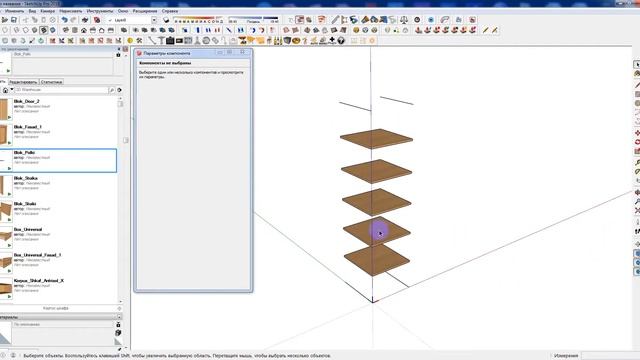This screenshot has width=640, height=360.
Task: Click the home icon in components browser
Action: tap(5, 90)
